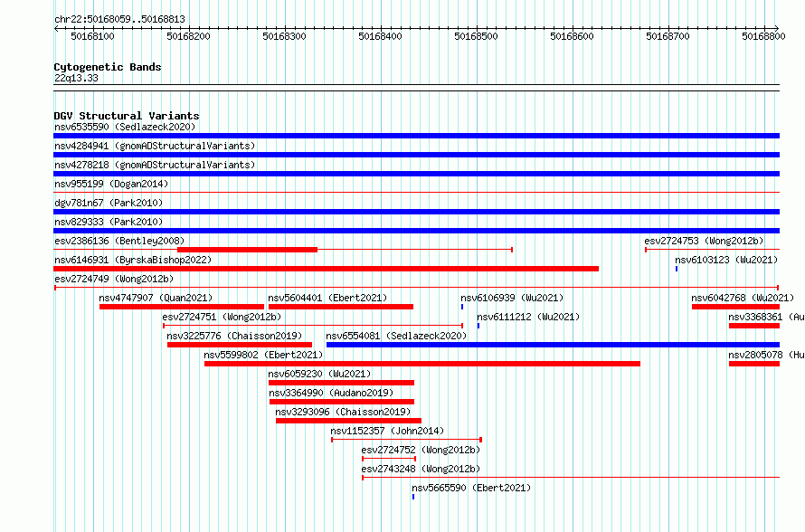Click nsv6042768 (Wu2021) label
Viewport: 805px width, 532px height.
(743, 298)
